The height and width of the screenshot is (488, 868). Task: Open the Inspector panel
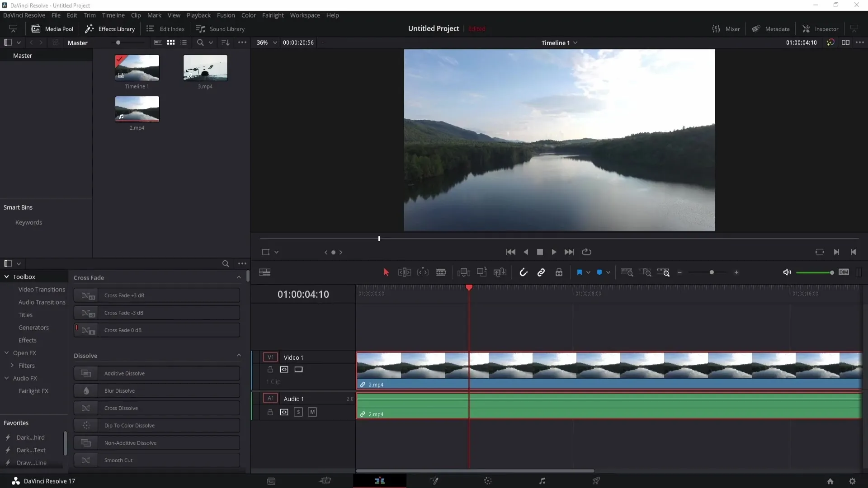click(x=821, y=29)
